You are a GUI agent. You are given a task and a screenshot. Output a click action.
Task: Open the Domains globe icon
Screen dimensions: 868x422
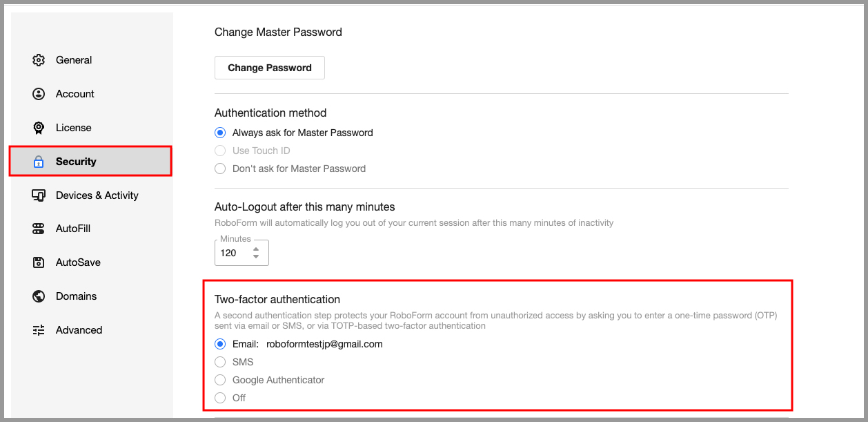[x=39, y=296]
